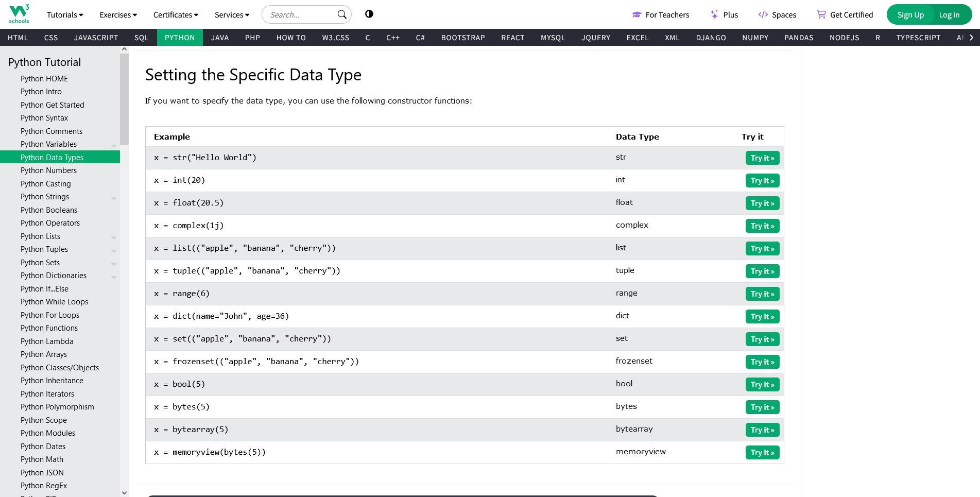Viewport: 980px width, 497px height.
Task: Click Try it for frozenset example
Action: click(762, 362)
